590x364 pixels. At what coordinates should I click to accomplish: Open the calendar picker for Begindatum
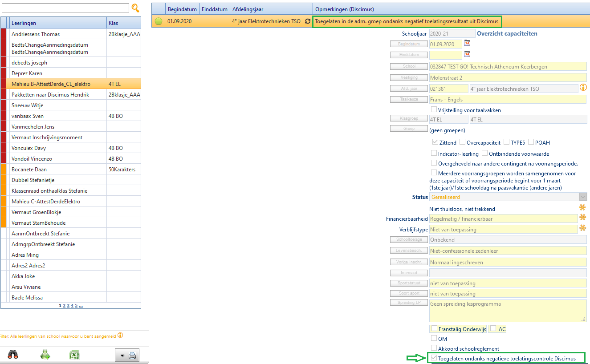pos(467,43)
